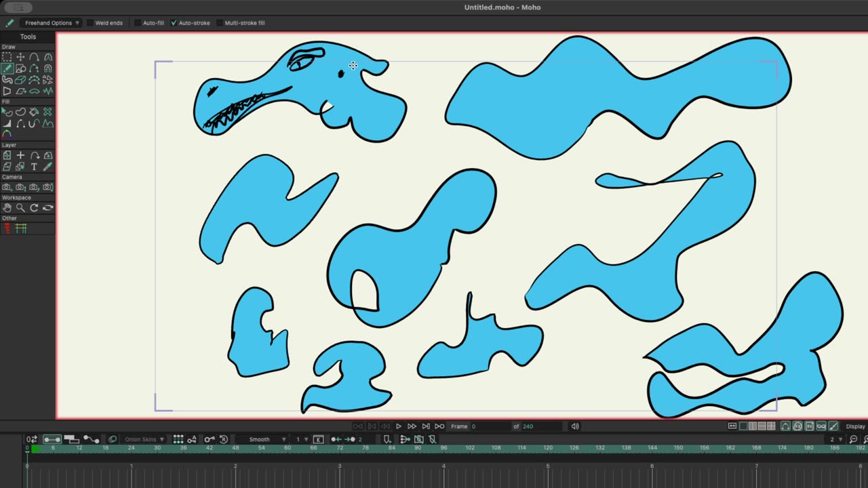Select the Noise tool in Draw section

coord(48,91)
